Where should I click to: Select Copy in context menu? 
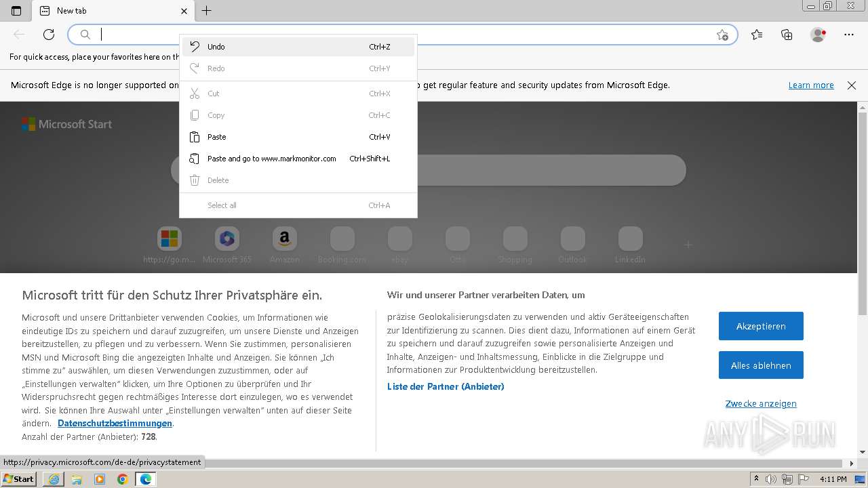(x=298, y=115)
